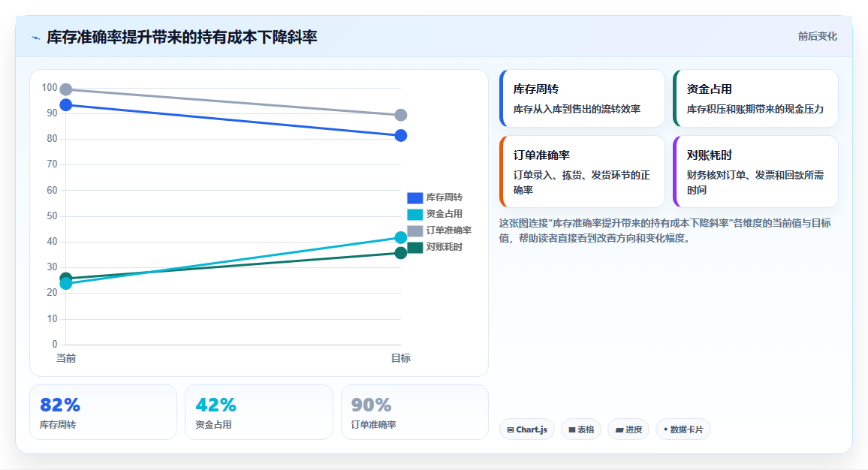This screenshot has height=470, width=868.
Task: Click the Chart.js tag chip
Action: pos(527,429)
